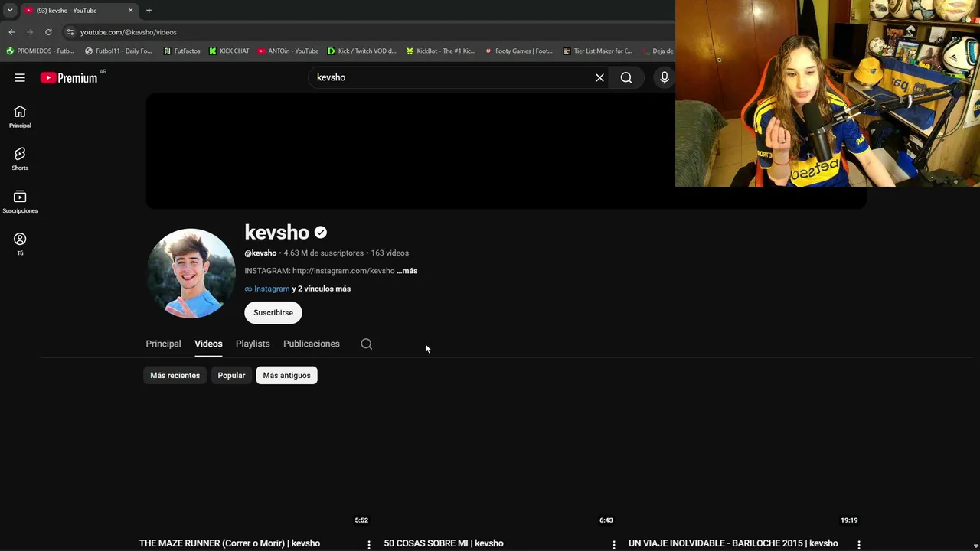The height and width of the screenshot is (551, 980).
Task: Open options for BARILOCHE 2015 video
Action: pos(858,545)
